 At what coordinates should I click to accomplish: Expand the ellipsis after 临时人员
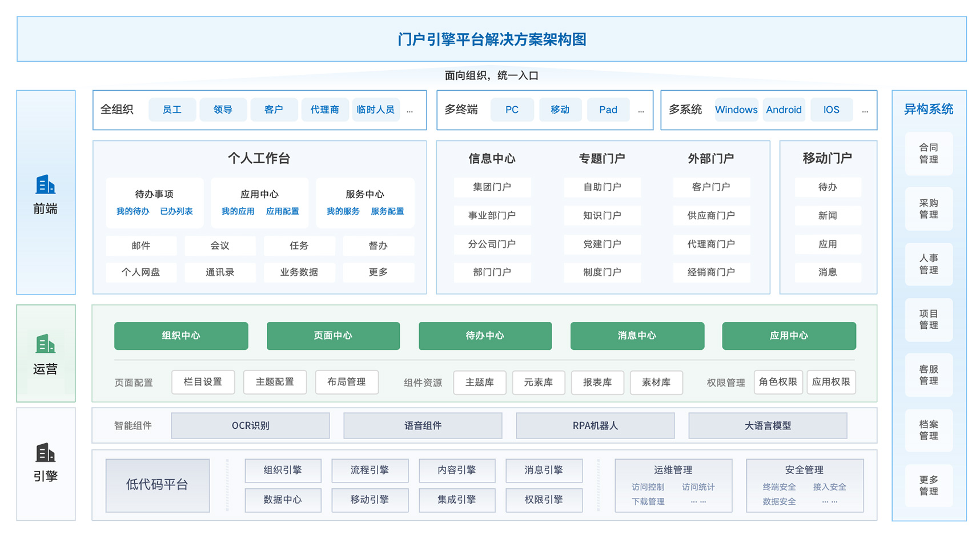point(409,111)
